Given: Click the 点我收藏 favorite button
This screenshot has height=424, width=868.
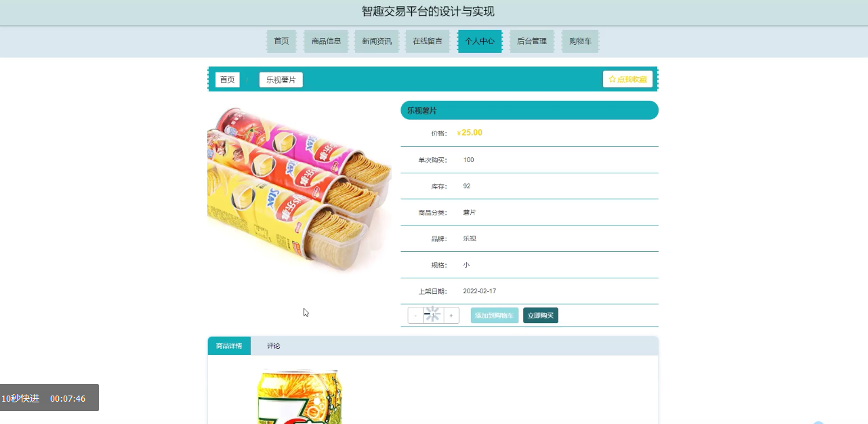Looking at the screenshot, I should point(627,79).
